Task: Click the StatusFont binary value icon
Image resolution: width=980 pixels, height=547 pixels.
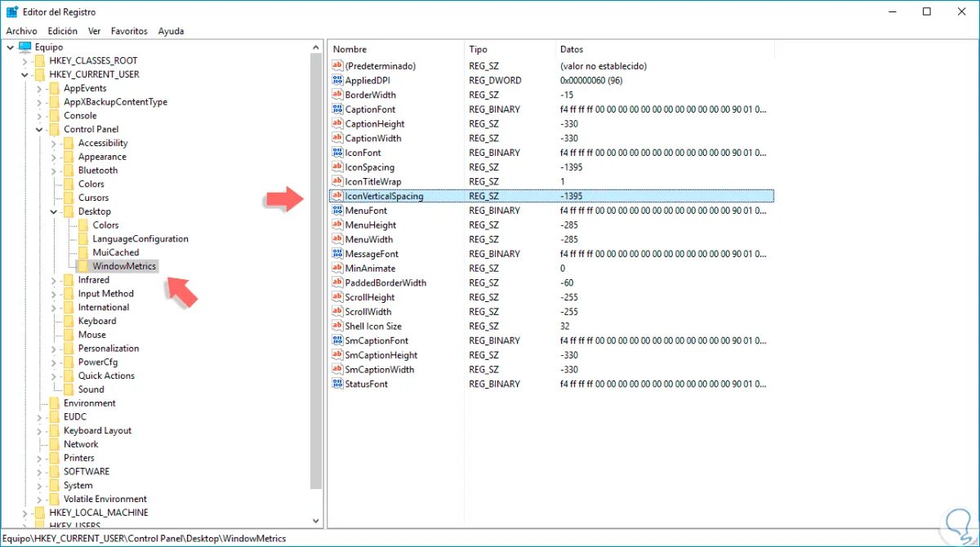Action: coord(337,384)
